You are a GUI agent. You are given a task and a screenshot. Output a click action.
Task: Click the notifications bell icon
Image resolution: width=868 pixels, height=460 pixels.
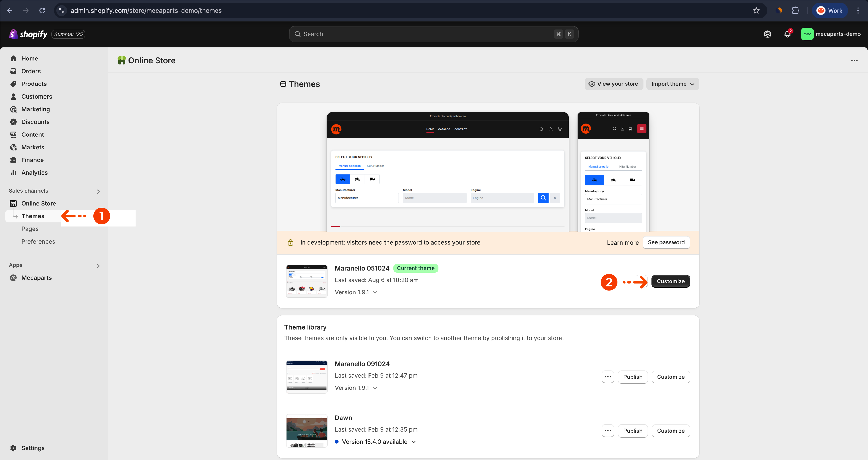[787, 34]
